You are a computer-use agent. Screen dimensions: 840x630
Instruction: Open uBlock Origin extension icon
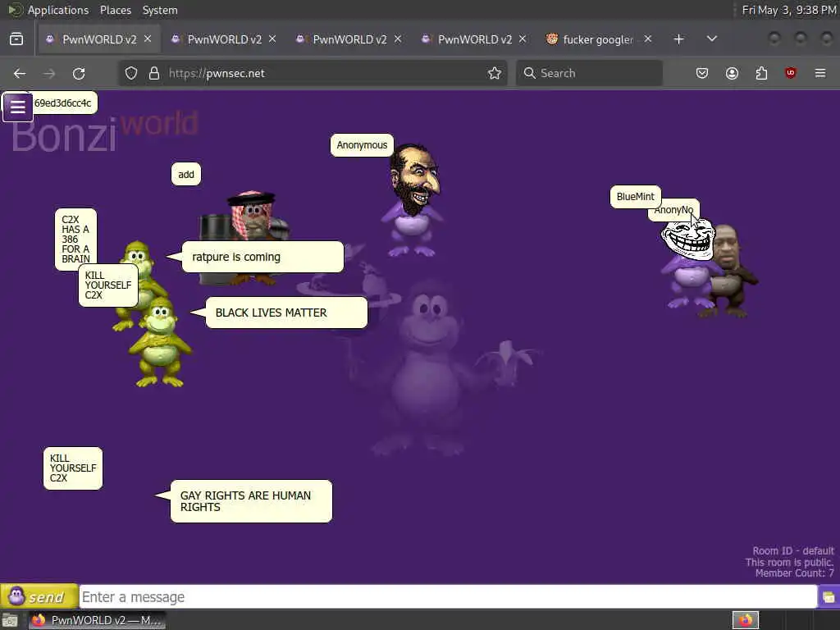click(791, 73)
